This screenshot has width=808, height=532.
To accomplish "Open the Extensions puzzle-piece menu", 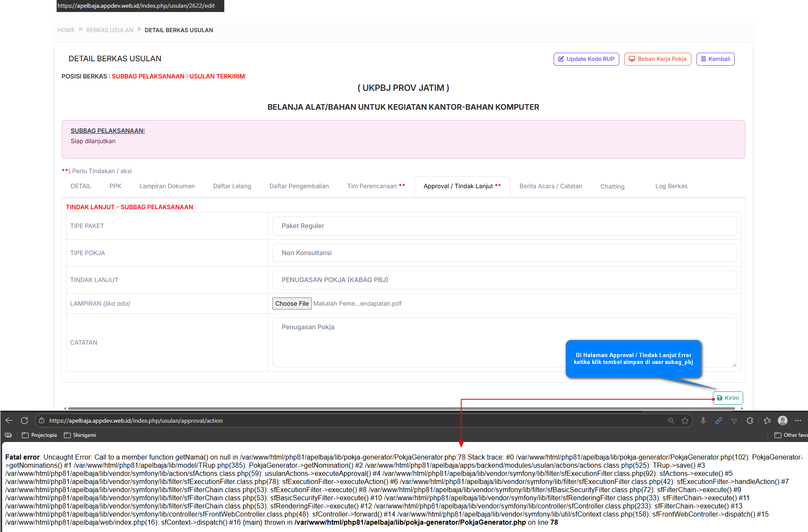I will (x=750, y=421).
